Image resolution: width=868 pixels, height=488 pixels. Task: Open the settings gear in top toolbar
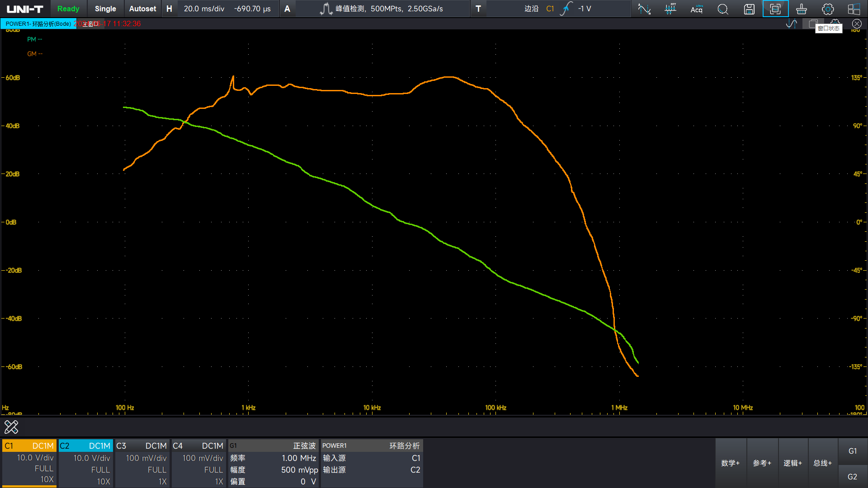(x=827, y=9)
